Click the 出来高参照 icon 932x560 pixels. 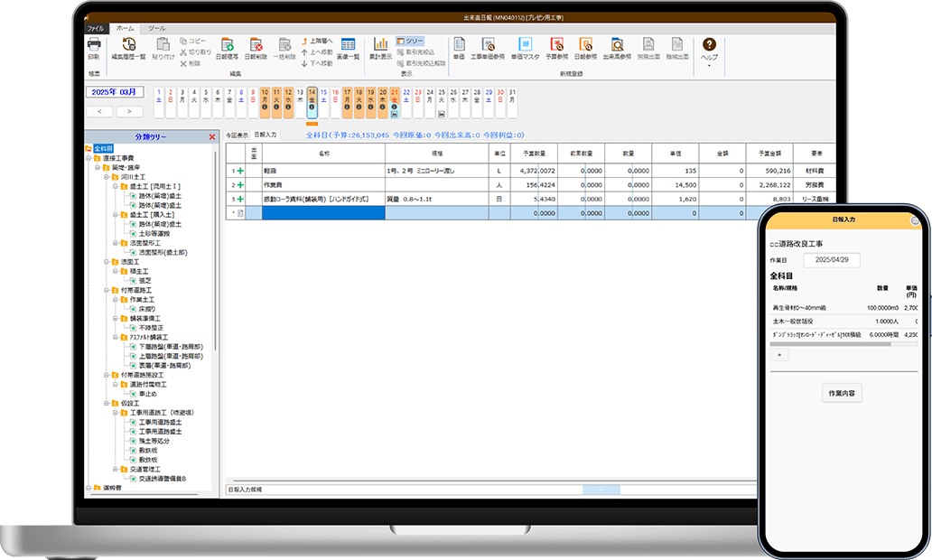[618, 46]
